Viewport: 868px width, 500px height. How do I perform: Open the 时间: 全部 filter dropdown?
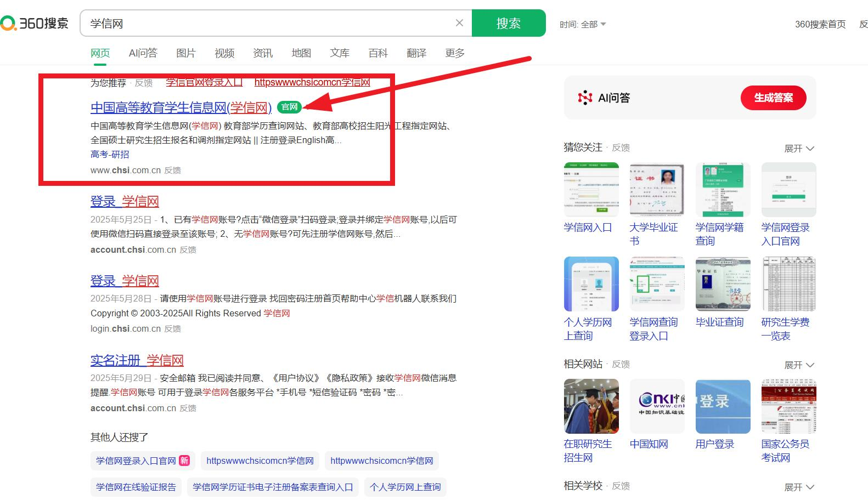pos(583,24)
